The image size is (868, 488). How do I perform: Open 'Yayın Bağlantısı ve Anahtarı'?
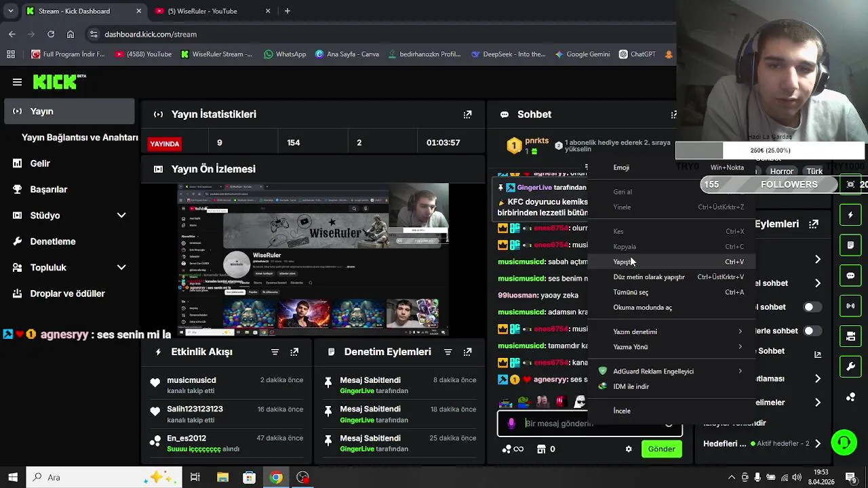(x=80, y=138)
